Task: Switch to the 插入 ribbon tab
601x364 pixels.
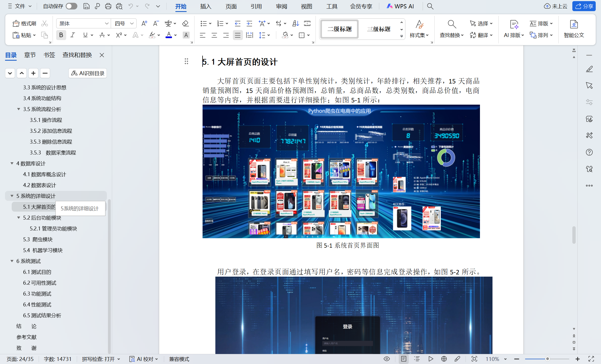Action: pyautogui.click(x=206, y=6)
